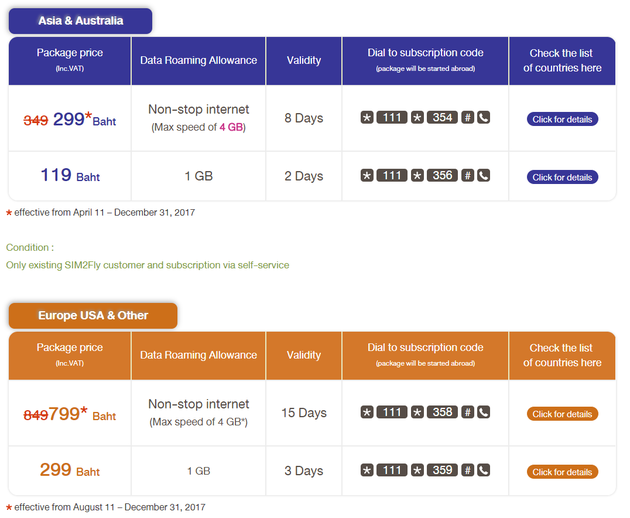Click the 111 key in the 8 Days row
This screenshot has width=630, height=518.
pyautogui.click(x=392, y=117)
